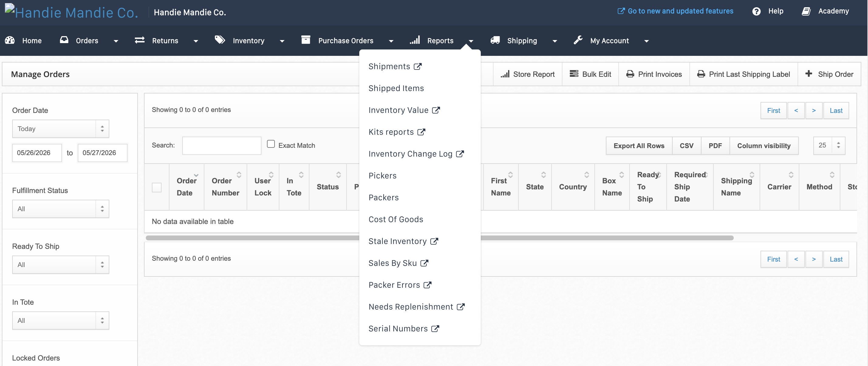Open the Order Date 'Today' dropdown
The image size is (868, 366).
(x=61, y=129)
